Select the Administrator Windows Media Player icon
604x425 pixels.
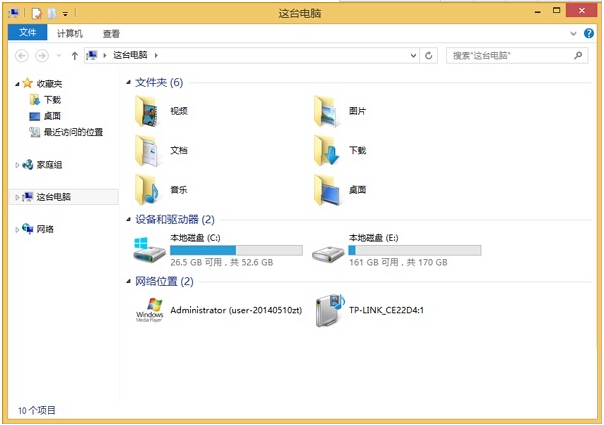[149, 310]
